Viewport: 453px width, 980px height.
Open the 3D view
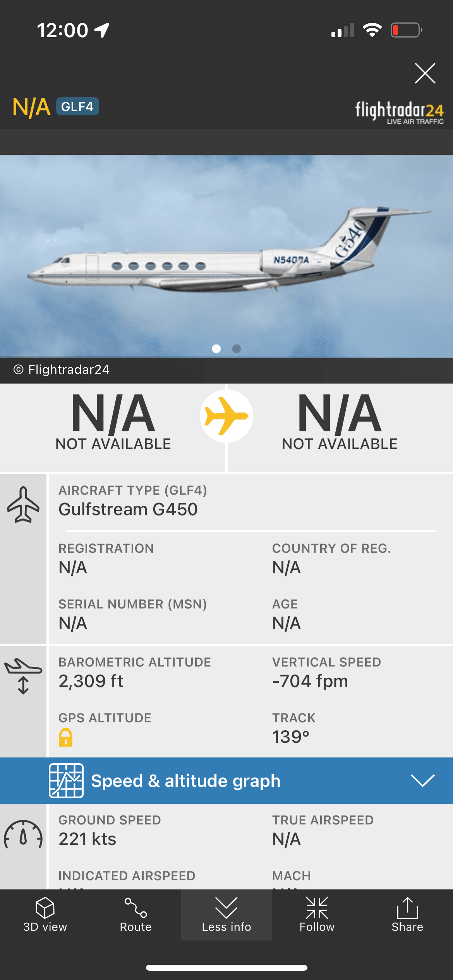coord(45,915)
